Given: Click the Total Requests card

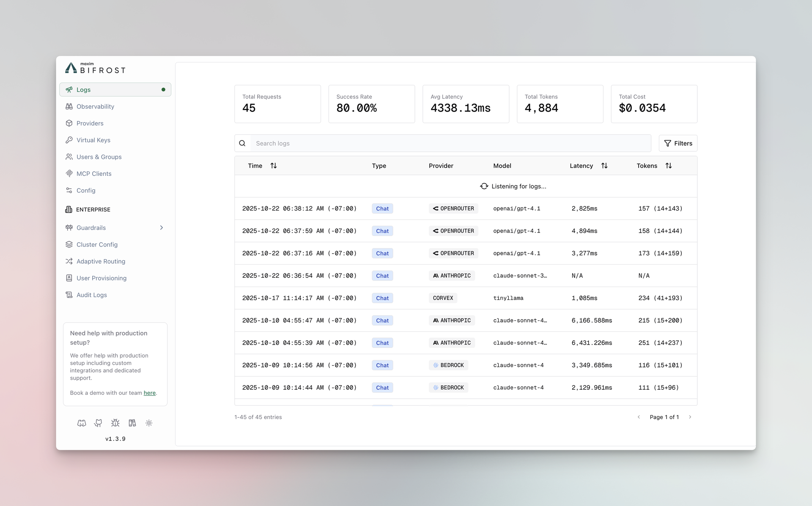Looking at the screenshot, I should tap(277, 104).
